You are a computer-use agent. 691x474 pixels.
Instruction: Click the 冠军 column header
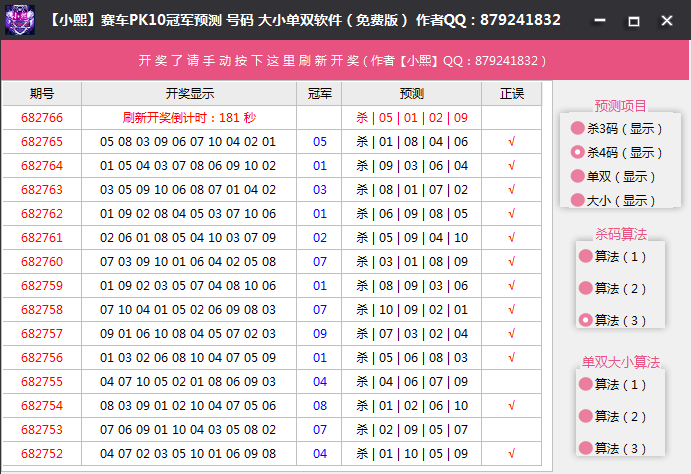click(x=319, y=93)
